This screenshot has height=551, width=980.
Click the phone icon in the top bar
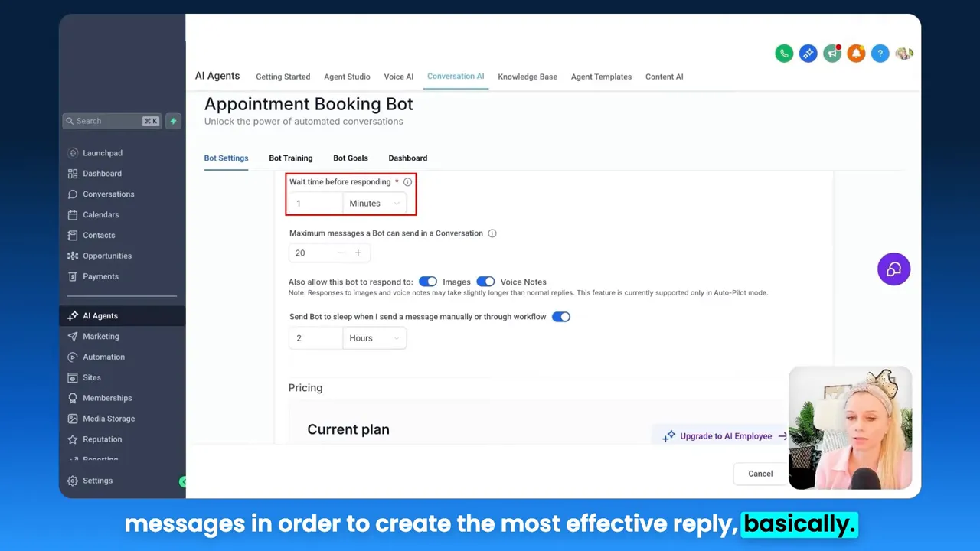784,53
